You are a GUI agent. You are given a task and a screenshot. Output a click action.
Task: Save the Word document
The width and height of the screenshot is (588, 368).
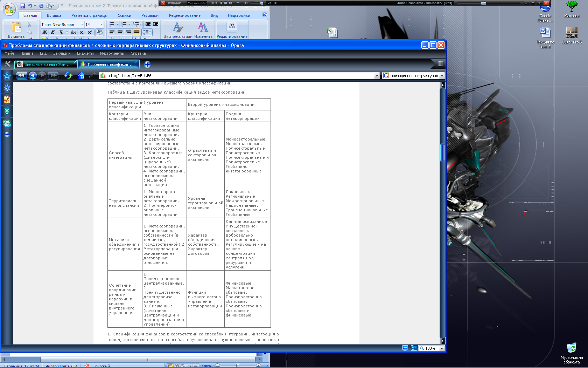pos(22,6)
